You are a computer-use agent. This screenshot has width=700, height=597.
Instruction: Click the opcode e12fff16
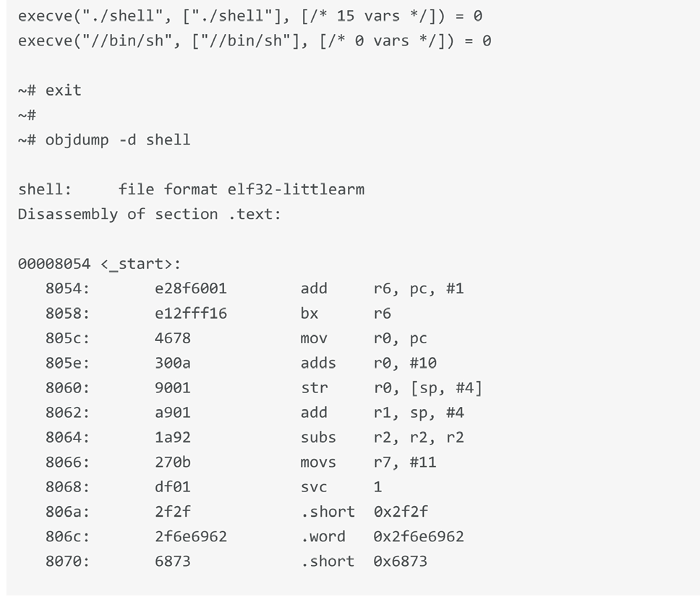click(191, 314)
